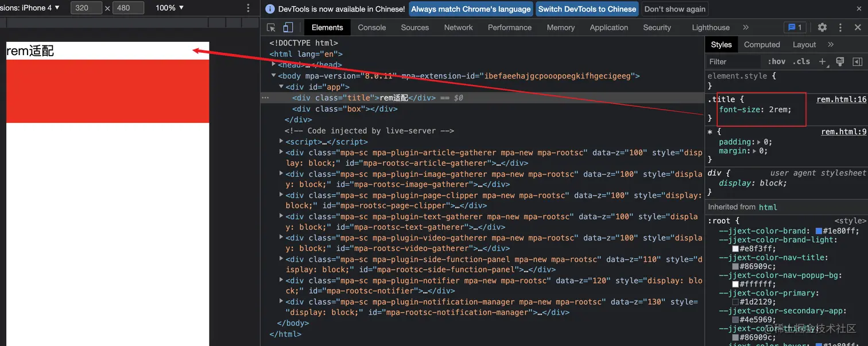Expand the padding shorthand triangle
Screen dimensions: 868x346
(x=759, y=142)
